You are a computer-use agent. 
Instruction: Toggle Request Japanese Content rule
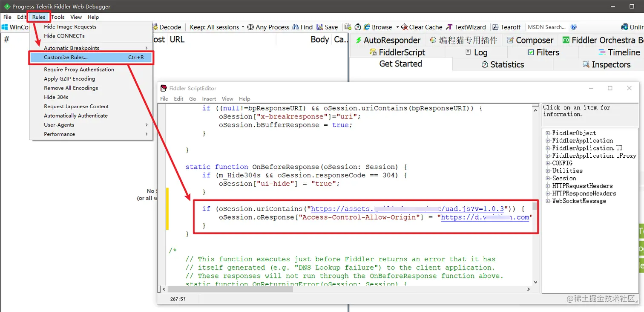coord(91,107)
